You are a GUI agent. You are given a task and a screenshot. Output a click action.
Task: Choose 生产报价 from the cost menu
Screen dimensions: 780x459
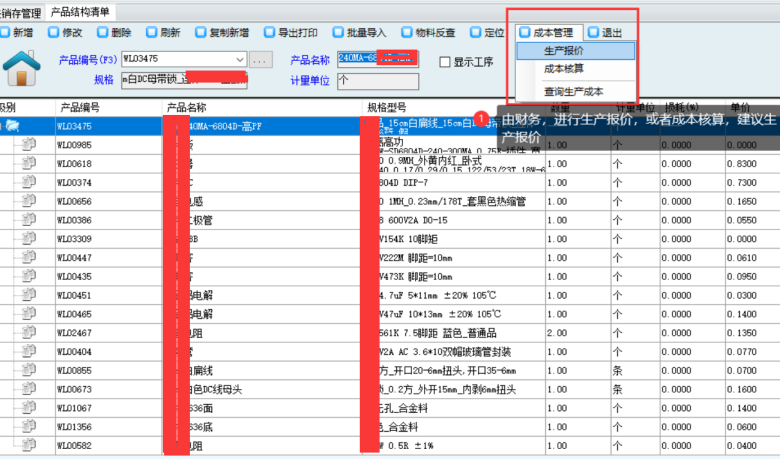click(565, 50)
